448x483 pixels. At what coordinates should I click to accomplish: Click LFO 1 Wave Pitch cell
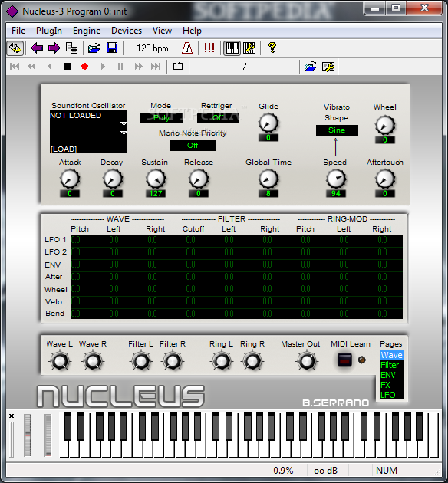90,240
